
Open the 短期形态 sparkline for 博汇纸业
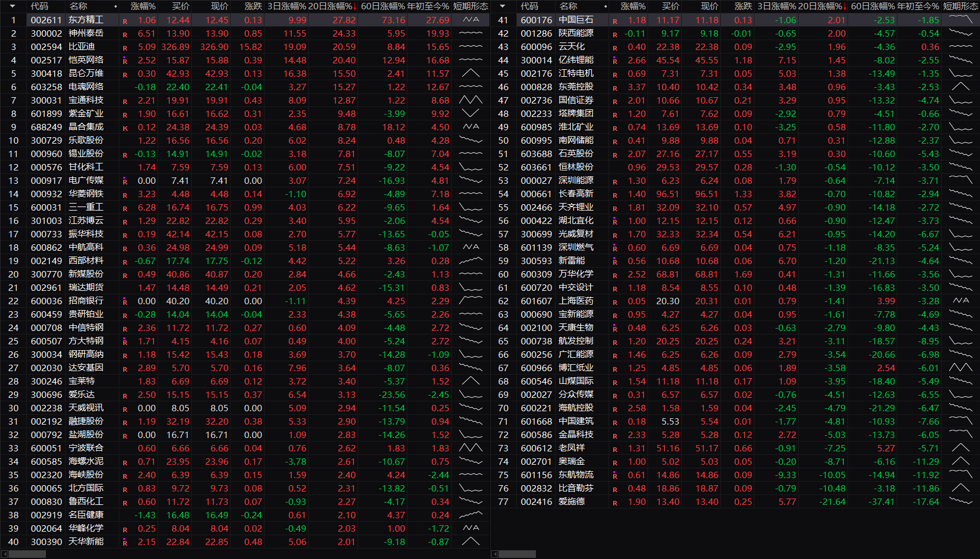click(961, 368)
